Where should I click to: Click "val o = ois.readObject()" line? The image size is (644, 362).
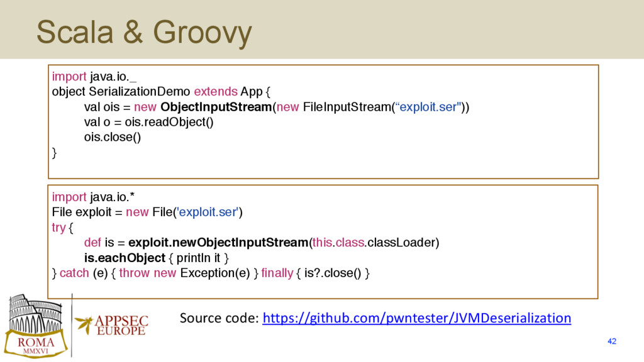point(148,122)
